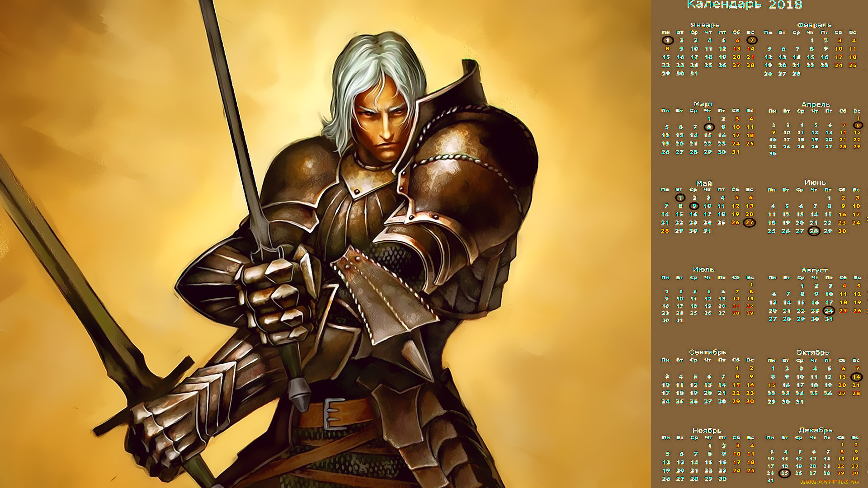Click circled January 1 date

[667, 40]
